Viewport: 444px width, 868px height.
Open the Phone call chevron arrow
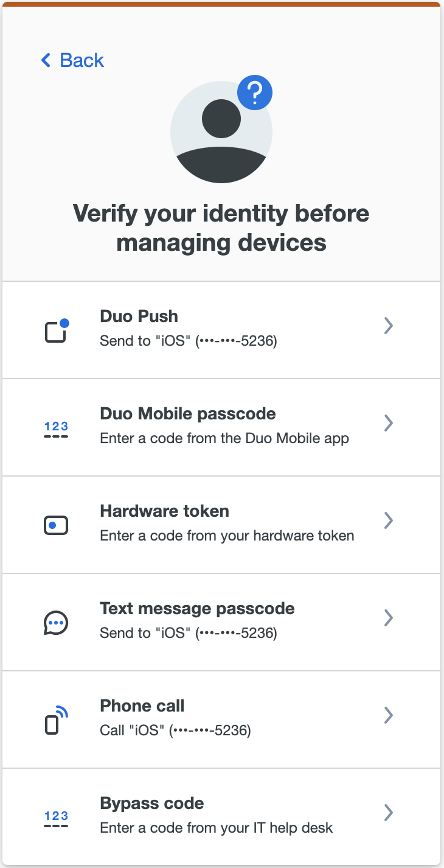(389, 715)
